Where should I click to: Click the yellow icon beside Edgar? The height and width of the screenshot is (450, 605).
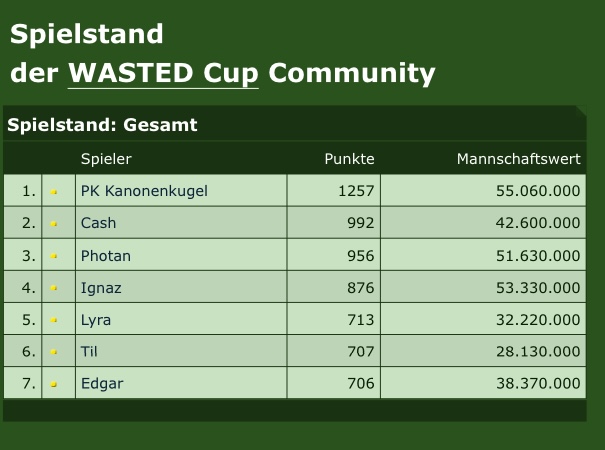click(54, 384)
